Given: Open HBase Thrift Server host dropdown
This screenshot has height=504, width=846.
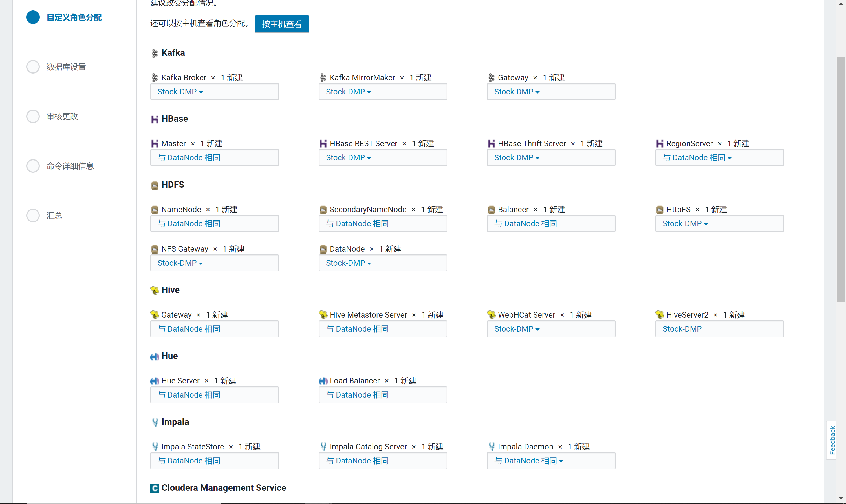Looking at the screenshot, I should (551, 157).
